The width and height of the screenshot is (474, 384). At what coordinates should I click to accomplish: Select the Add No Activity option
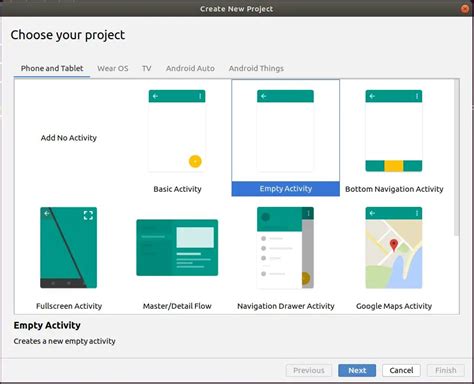(69, 138)
